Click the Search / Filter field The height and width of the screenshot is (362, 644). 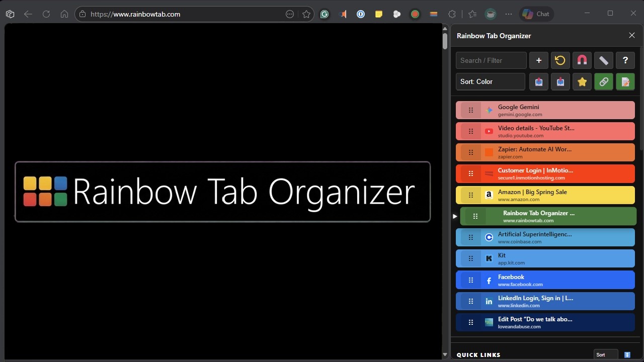(x=491, y=60)
